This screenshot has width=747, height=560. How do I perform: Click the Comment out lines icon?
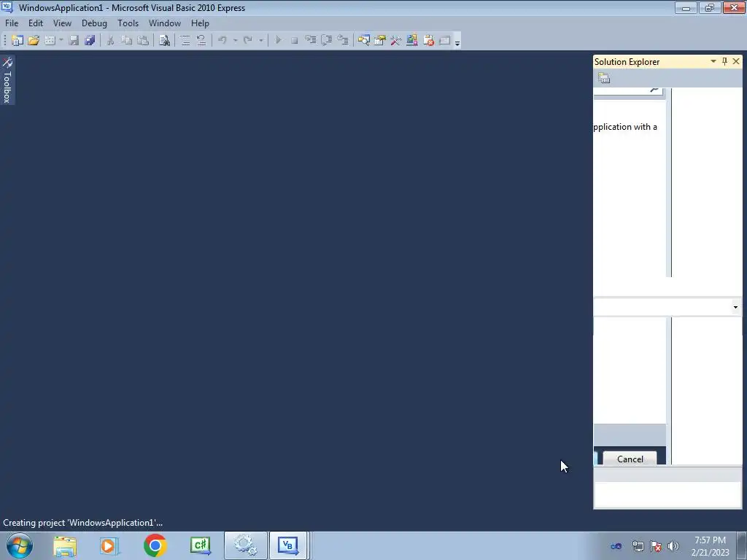(185, 41)
